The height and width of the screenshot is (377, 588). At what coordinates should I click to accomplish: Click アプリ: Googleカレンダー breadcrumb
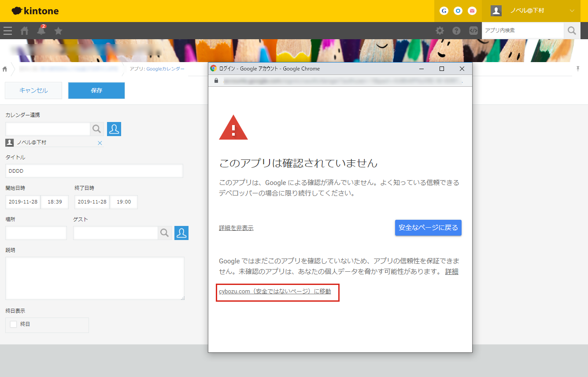157,69
